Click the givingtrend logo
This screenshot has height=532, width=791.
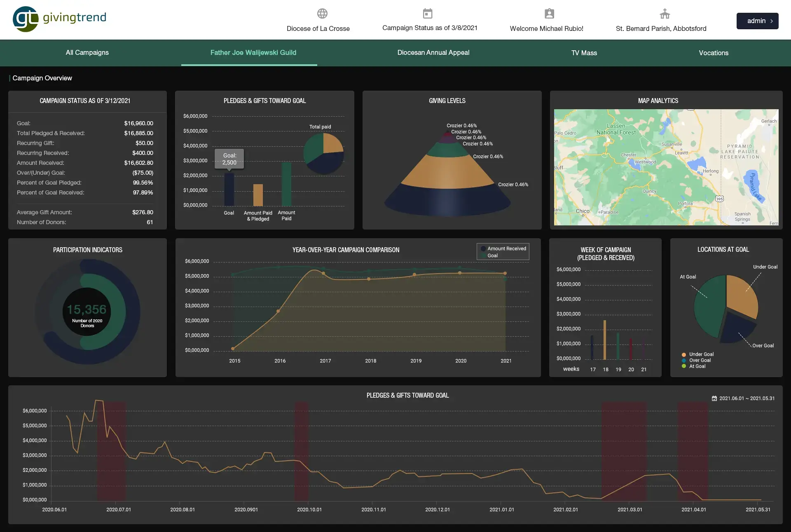tap(59, 19)
